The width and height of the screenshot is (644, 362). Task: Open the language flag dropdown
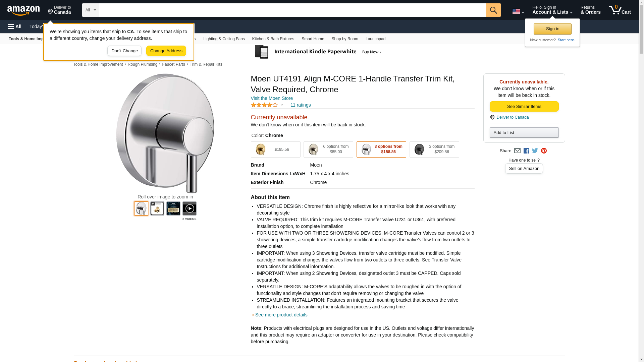pos(518,11)
